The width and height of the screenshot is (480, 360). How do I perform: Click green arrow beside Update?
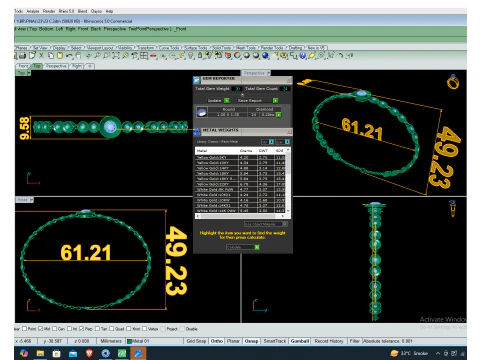pos(227,100)
